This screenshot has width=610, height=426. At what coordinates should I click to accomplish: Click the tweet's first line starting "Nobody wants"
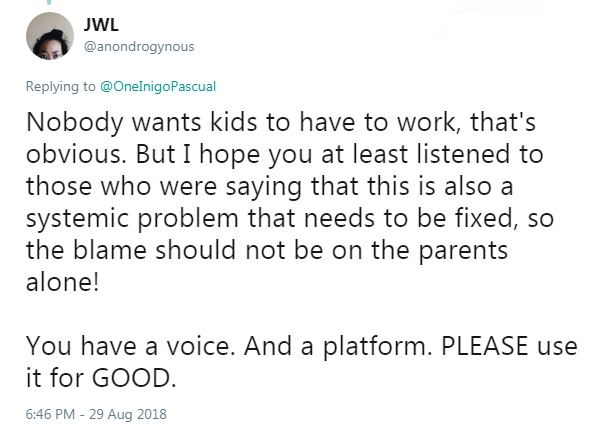(x=281, y=122)
